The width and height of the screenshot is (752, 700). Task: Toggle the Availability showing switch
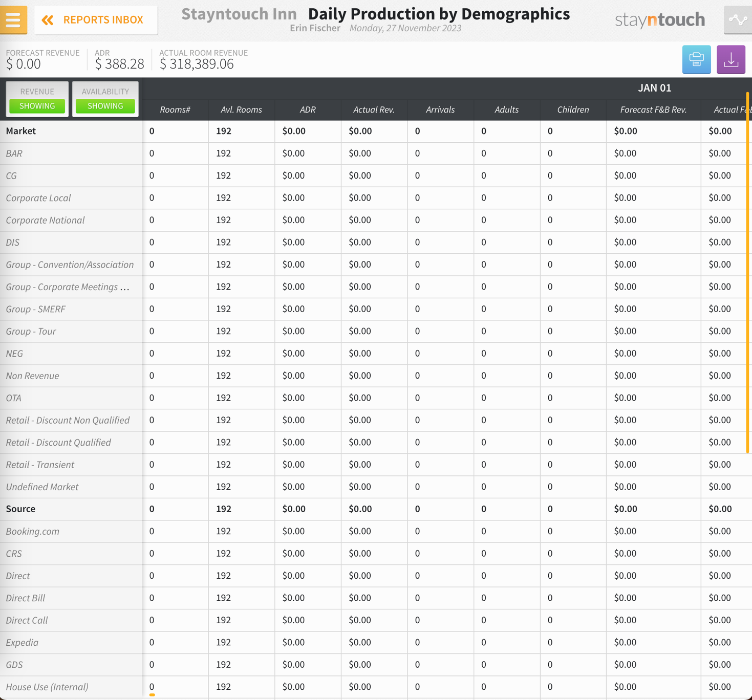pyautogui.click(x=105, y=106)
